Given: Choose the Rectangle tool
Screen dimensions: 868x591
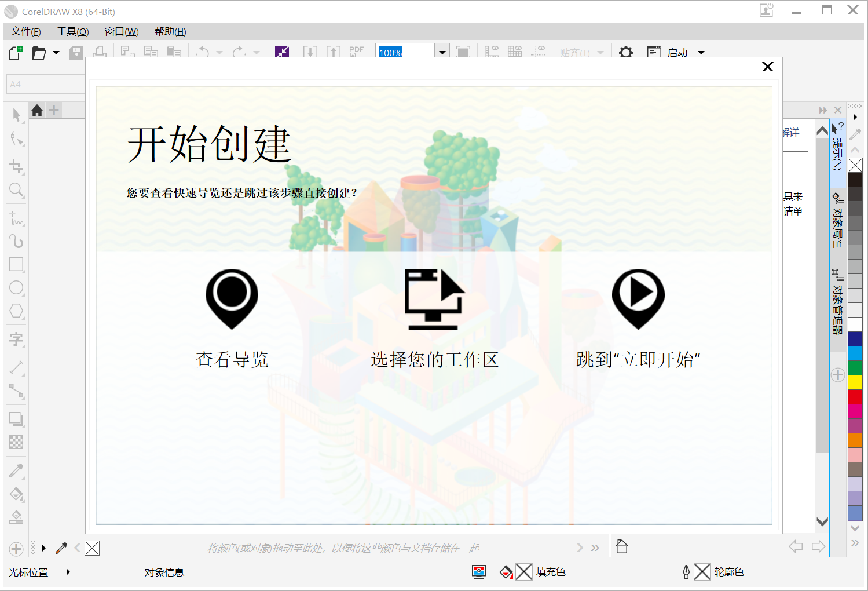Looking at the screenshot, I should tap(16, 265).
